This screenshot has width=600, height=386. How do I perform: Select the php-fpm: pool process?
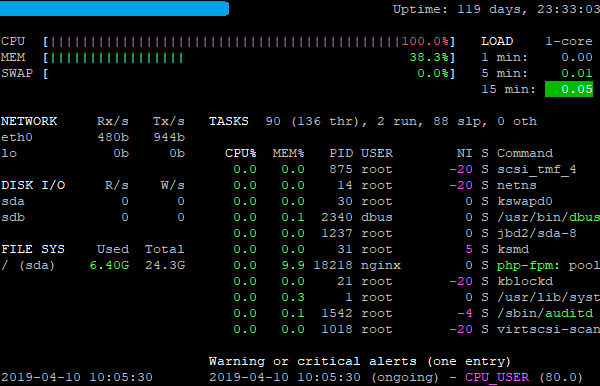pos(548,265)
